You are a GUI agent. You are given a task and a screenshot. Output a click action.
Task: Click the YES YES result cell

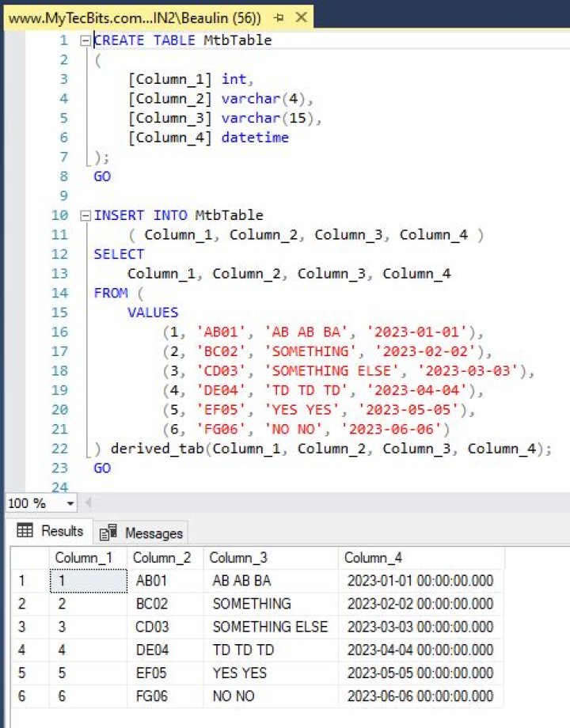tap(271, 673)
